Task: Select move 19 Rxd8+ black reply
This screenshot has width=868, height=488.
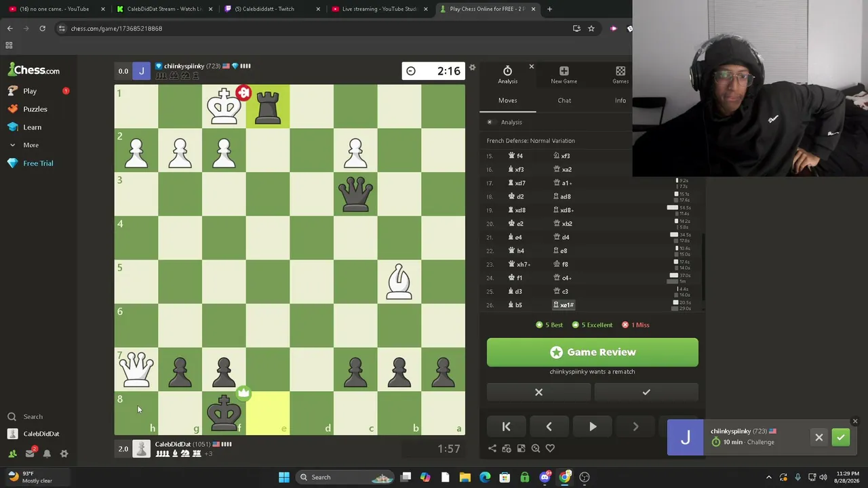Action: [x=564, y=210]
